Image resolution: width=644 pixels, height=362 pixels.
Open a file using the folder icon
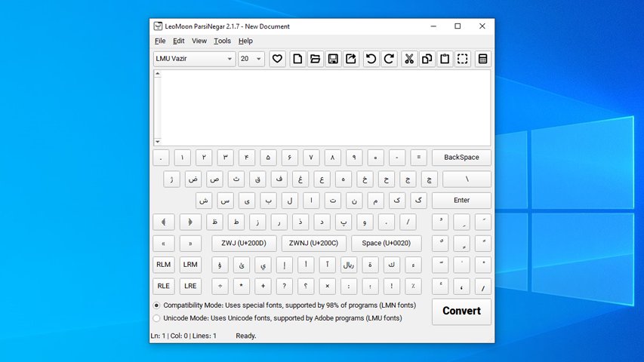pos(316,59)
